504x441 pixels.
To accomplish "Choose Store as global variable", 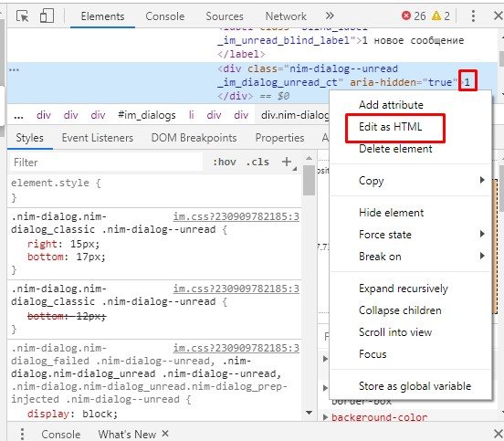I will pyautogui.click(x=410, y=386).
